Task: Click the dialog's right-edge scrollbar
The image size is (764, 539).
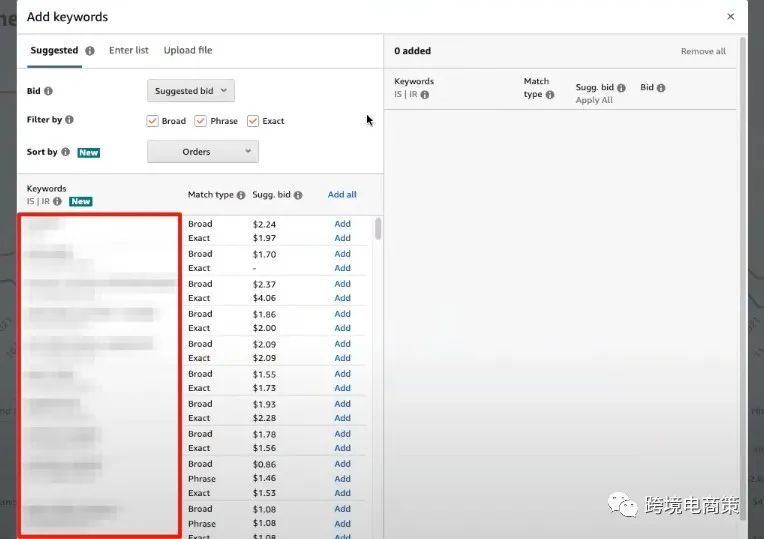Action: click(743, 278)
